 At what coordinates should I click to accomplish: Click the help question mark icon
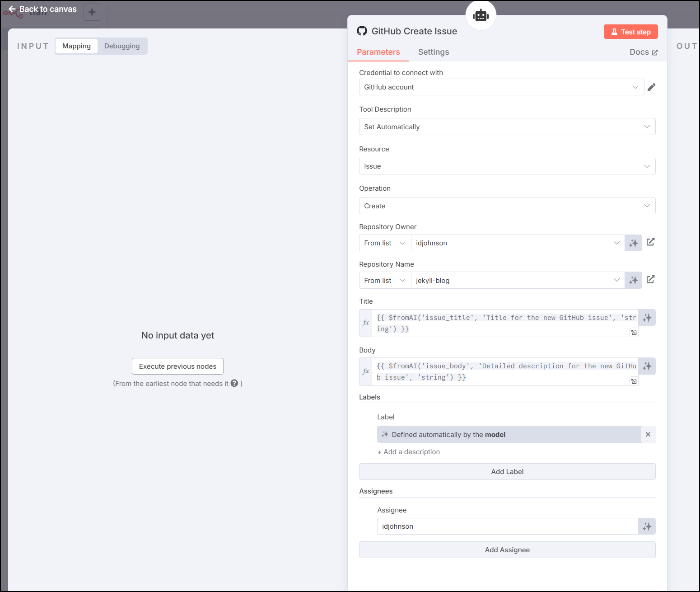tap(234, 383)
